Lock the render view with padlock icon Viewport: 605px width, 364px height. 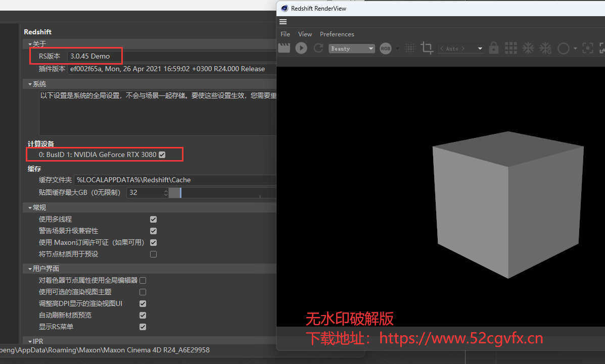pyautogui.click(x=493, y=48)
